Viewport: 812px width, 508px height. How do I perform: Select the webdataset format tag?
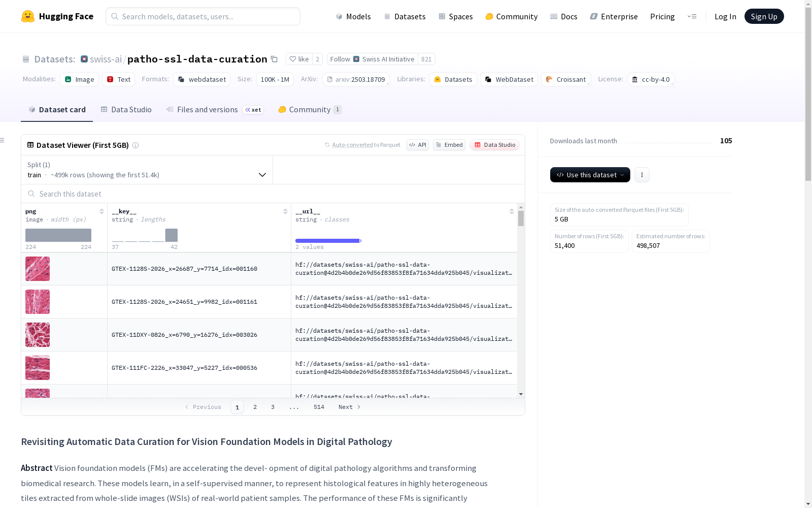[202, 79]
